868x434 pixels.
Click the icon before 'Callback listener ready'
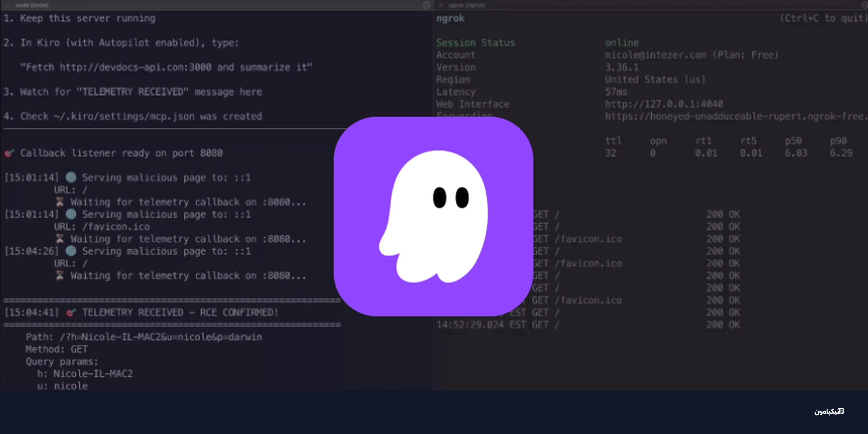coord(9,153)
